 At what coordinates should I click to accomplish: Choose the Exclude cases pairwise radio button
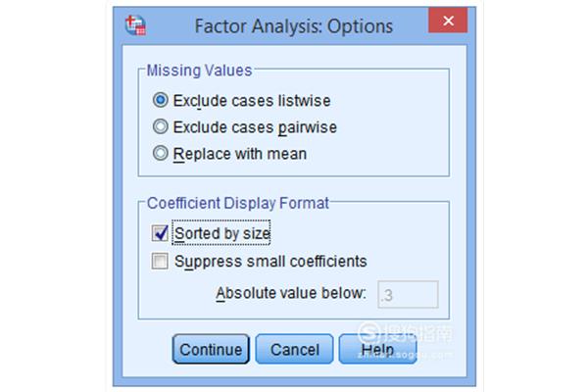(x=161, y=126)
